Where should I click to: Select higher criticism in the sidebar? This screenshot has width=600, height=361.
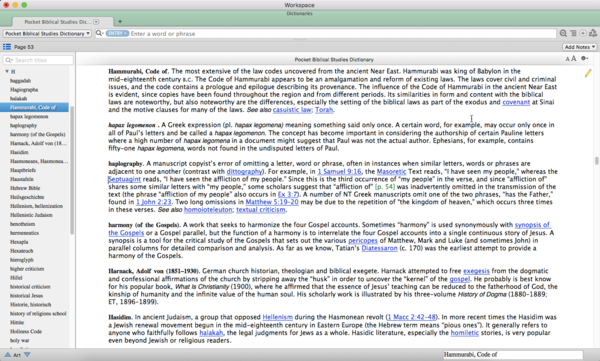[27, 268]
